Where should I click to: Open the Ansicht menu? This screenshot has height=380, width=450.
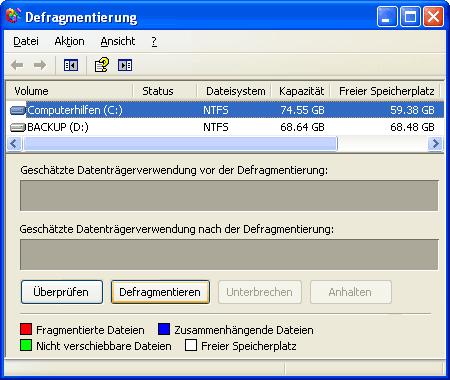point(118,41)
